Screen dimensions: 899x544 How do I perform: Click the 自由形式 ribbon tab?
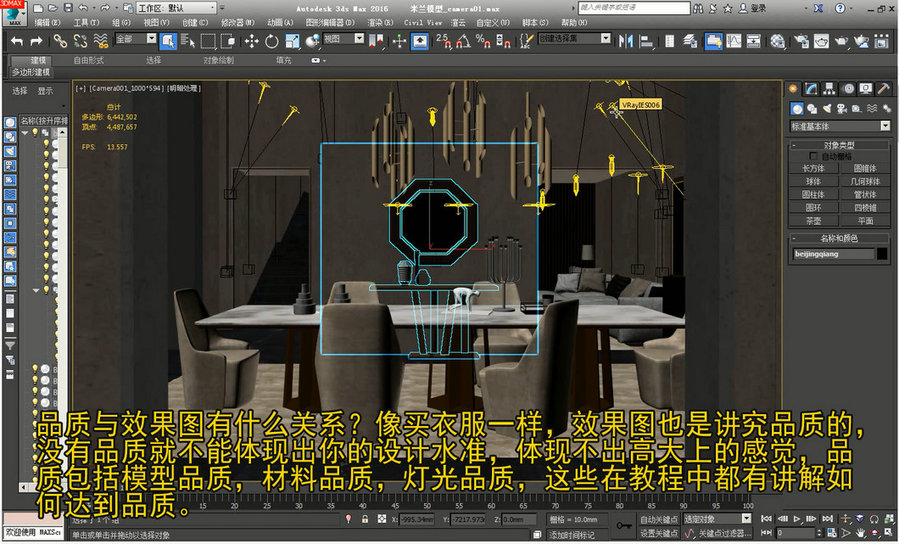click(88, 60)
